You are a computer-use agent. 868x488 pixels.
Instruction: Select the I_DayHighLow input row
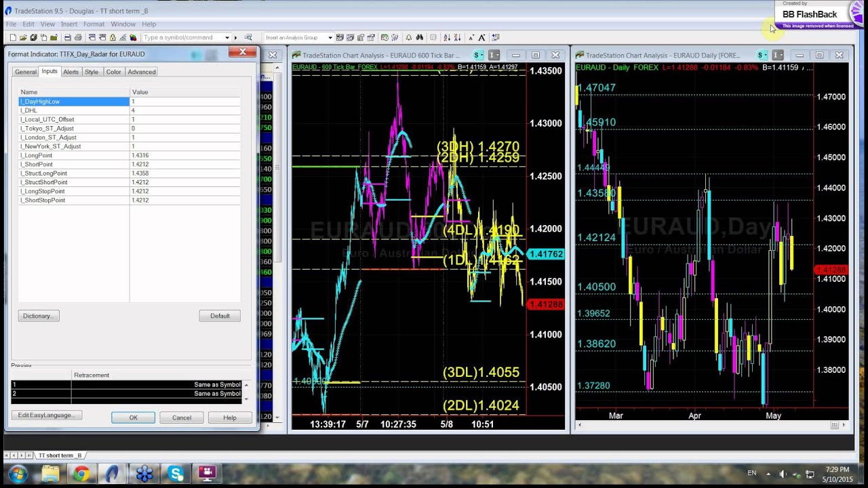pos(130,102)
